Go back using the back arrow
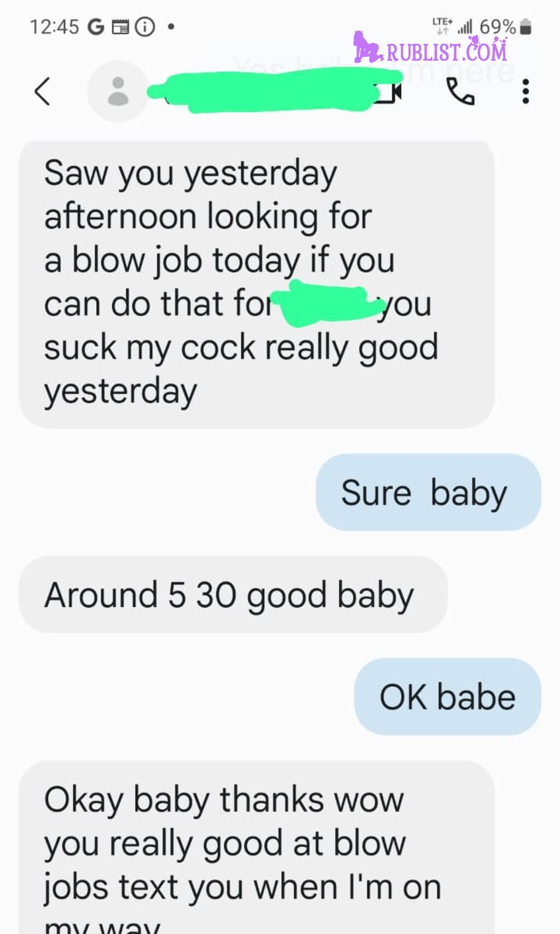Viewport: 560px width, 934px height. [43, 91]
